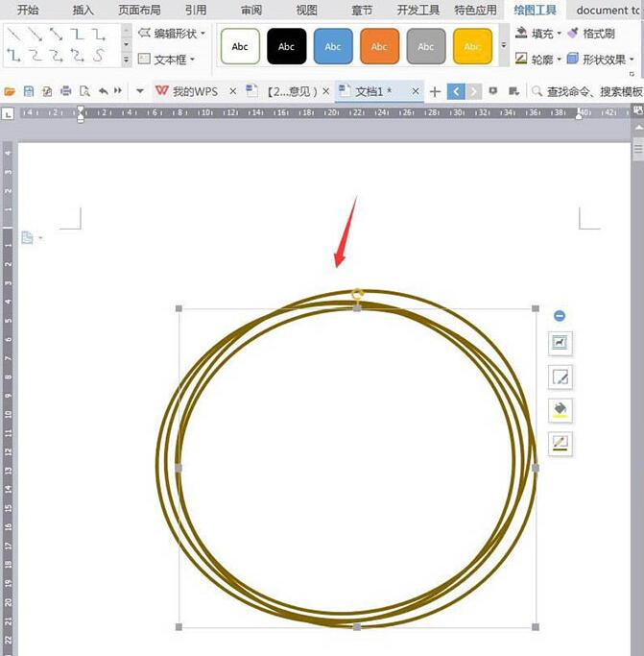The width and height of the screenshot is (644, 656).
Task: Select the black Abc shape style swatch
Action: (286, 46)
